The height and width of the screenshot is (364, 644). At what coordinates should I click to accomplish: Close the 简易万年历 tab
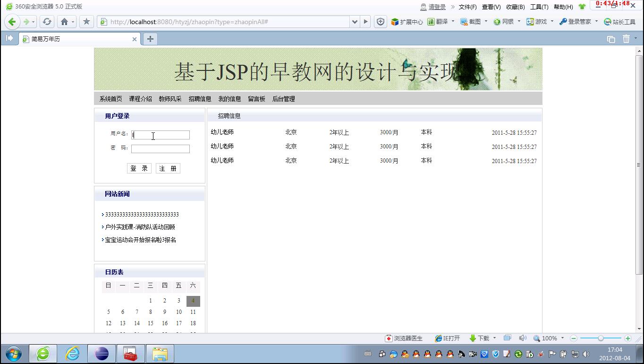[x=135, y=39]
